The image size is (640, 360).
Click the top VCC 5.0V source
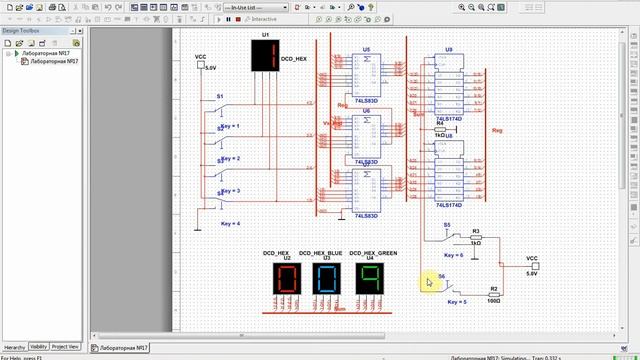201,64
